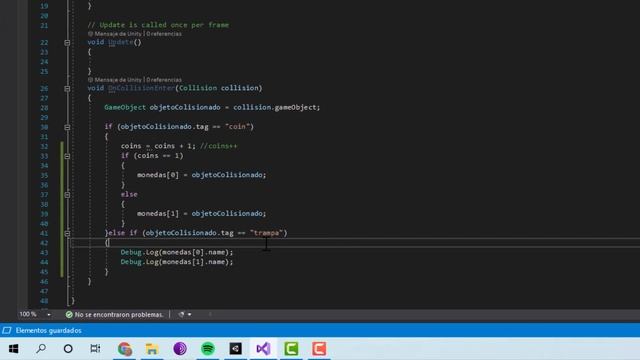The height and width of the screenshot is (360, 640).
Task: Click the 'Update is called once per frame' comment
Action: [x=158, y=25]
